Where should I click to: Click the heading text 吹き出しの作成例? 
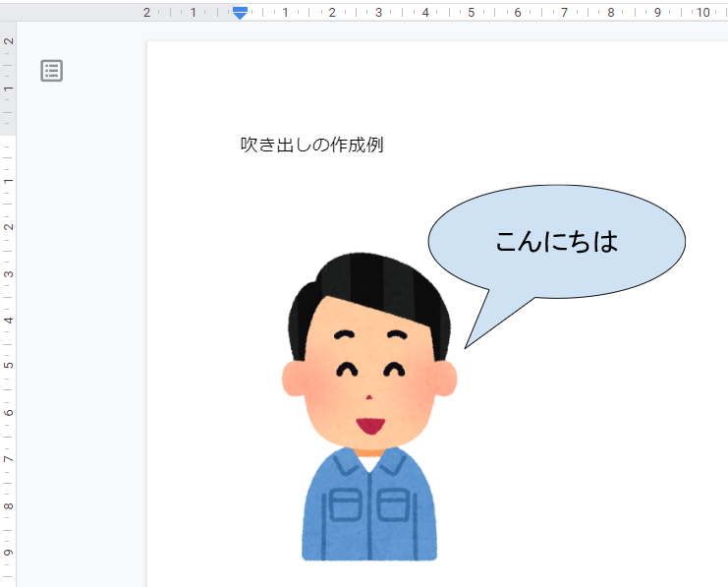click(311, 145)
